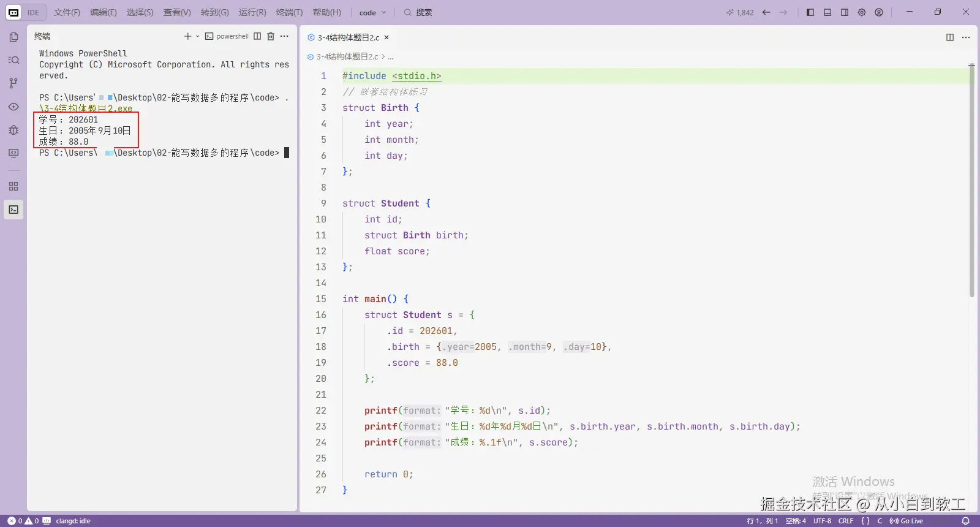
Task: Click the 行 1, 列 1 cursor position
Action: pyautogui.click(x=763, y=521)
